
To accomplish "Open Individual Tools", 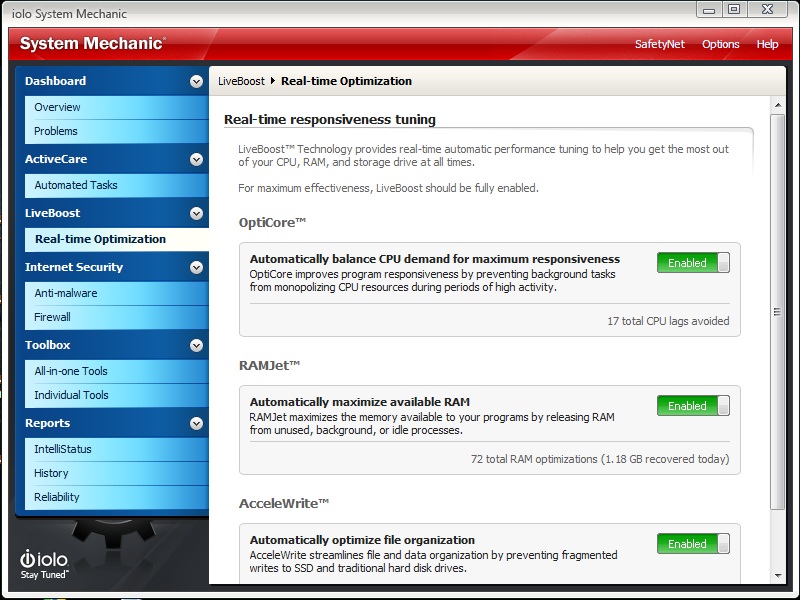I will (x=117, y=395).
